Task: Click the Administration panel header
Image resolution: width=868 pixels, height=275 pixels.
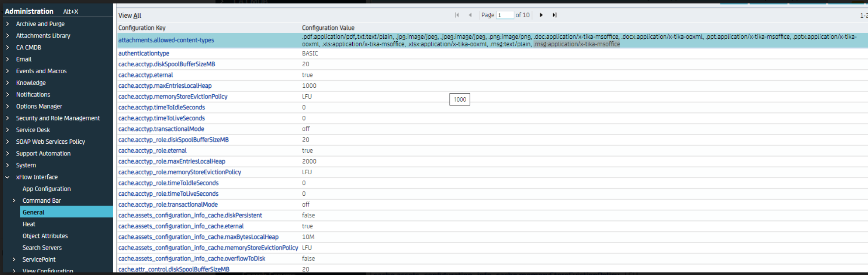Action: coord(29,11)
